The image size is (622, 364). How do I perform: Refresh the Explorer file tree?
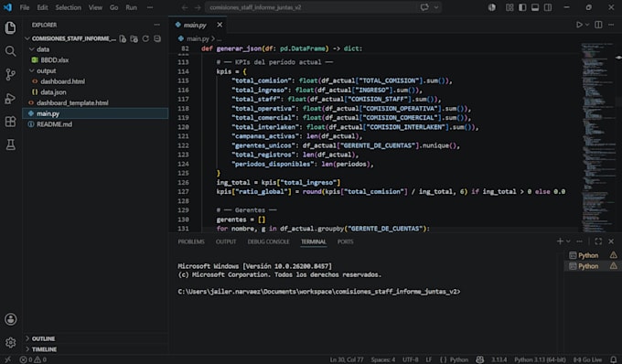(145, 38)
